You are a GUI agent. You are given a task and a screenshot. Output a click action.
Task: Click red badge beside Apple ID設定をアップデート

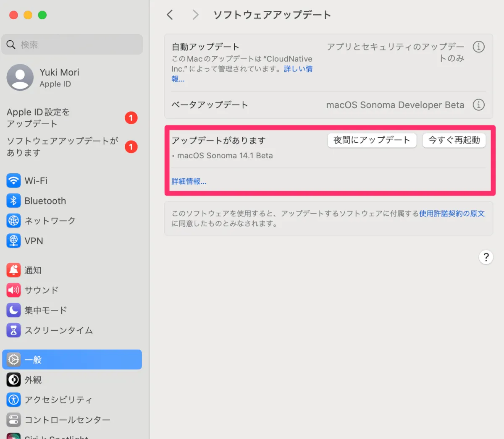coord(131,118)
